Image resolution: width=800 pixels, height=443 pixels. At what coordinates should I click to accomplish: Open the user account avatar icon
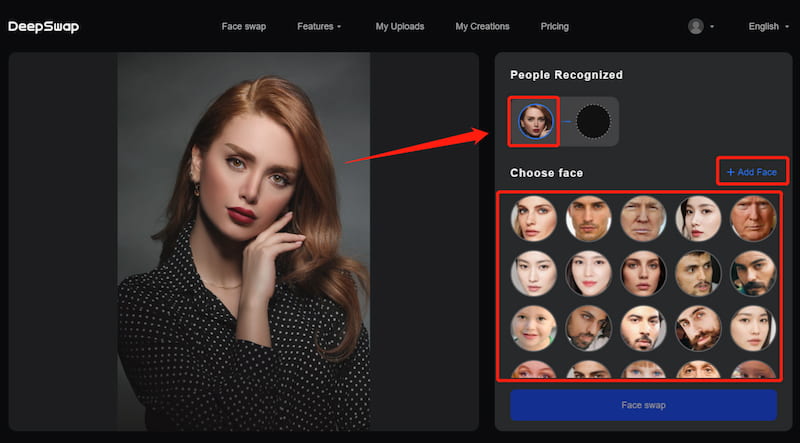(696, 27)
